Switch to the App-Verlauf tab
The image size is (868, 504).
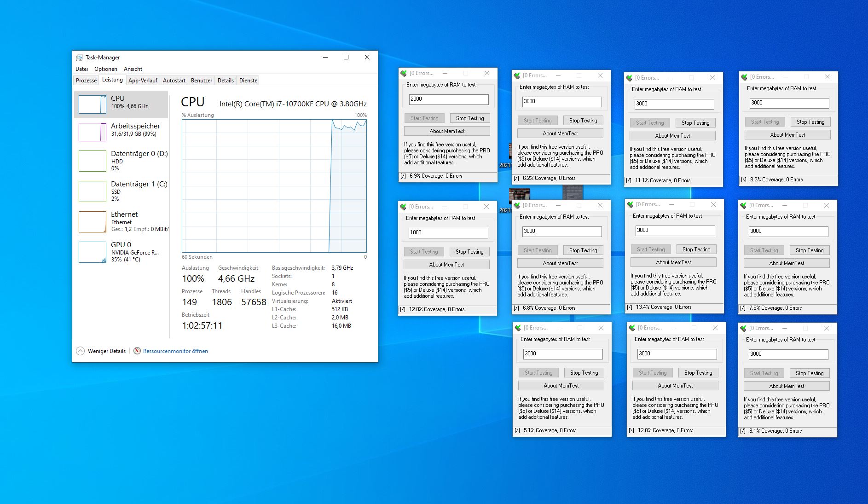tap(143, 81)
